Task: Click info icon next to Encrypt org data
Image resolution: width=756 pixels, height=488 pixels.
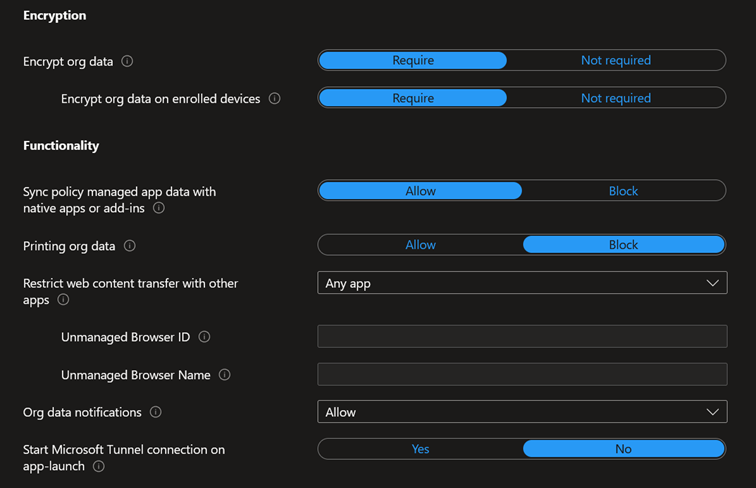Action: 127,61
